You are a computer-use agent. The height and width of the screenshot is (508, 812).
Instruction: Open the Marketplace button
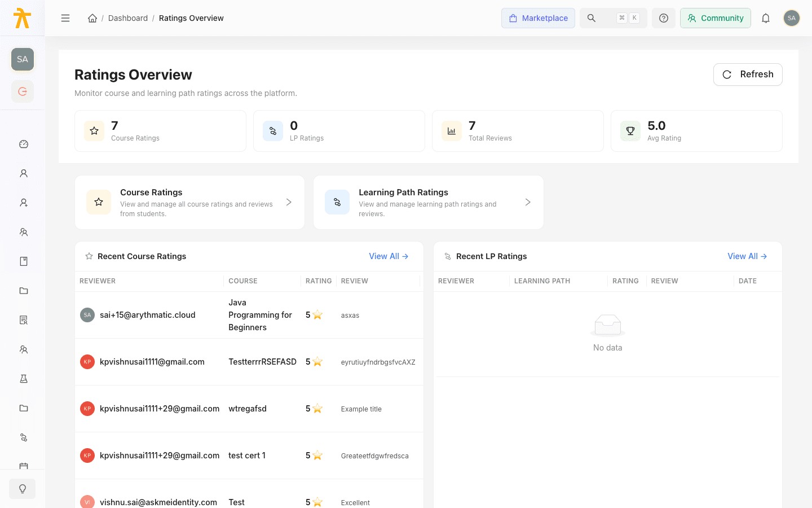[x=538, y=18]
